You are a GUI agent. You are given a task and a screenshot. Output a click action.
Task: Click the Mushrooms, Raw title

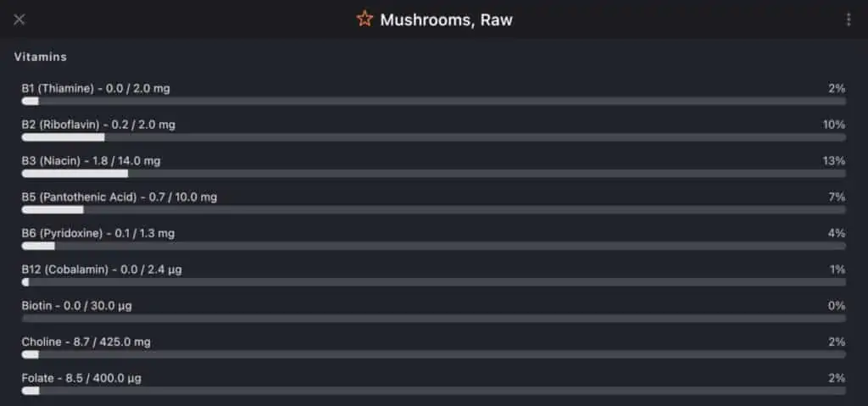[446, 19]
